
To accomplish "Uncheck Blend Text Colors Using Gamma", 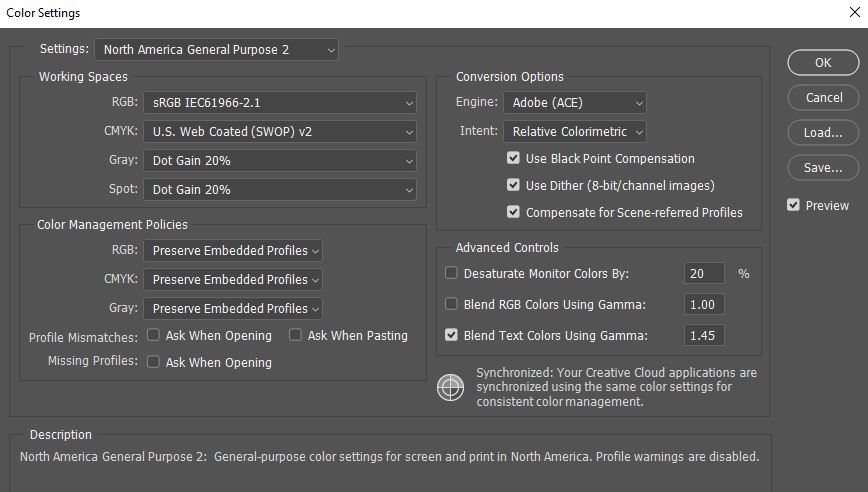I will click(x=452, y=335).
